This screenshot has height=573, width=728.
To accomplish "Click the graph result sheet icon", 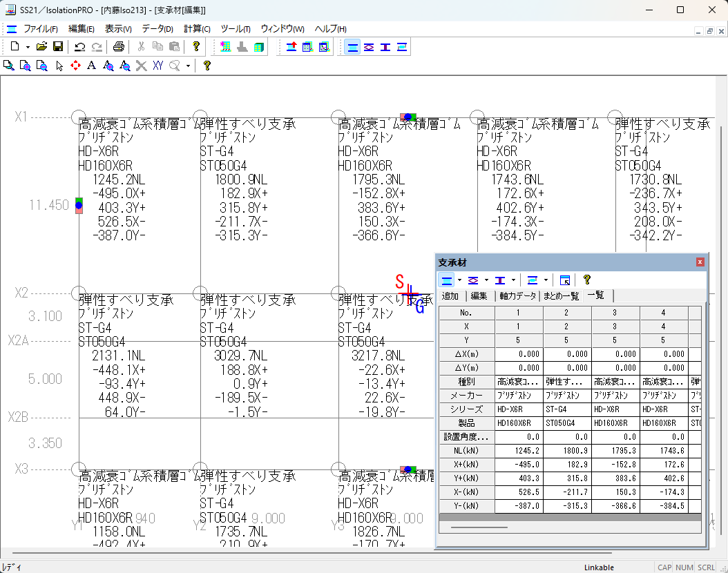I will [x=324, y=46].
